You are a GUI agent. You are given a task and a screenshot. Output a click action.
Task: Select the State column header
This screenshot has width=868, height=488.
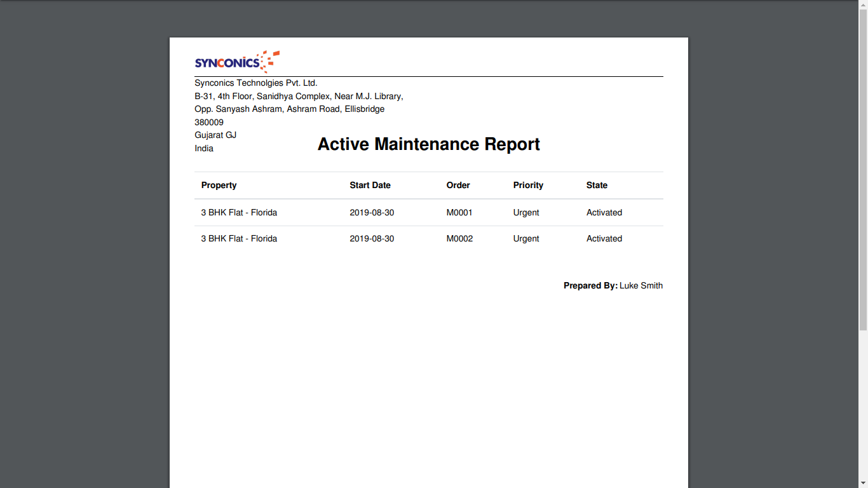pos(597,186)
